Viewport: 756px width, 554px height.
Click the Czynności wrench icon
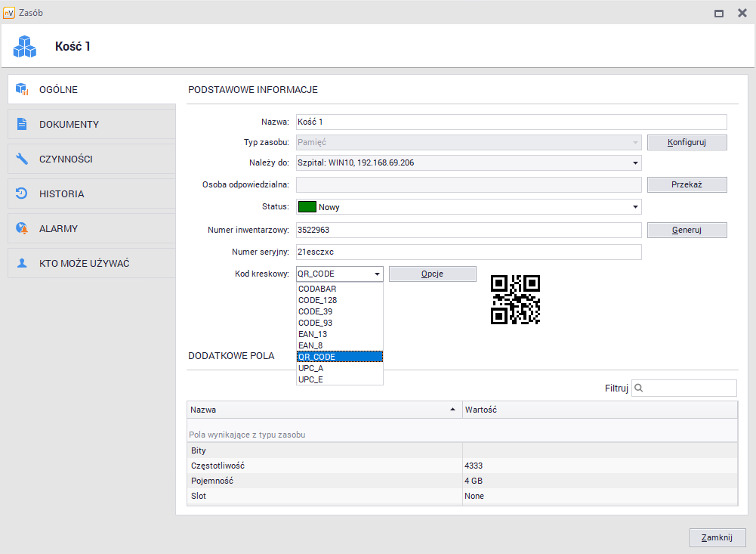[x=22, y=159]
